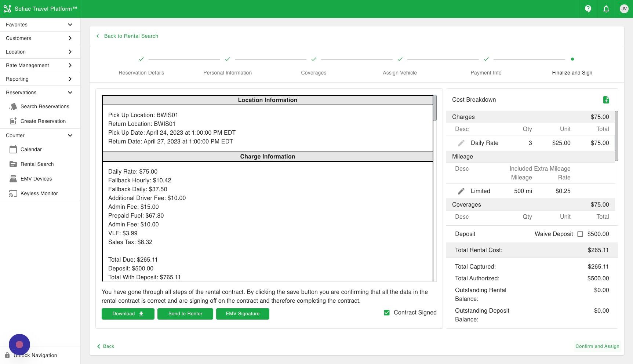Open Search Reservations in the sidebar
Screen dimensions: 633x364
[x=45, y=106]
